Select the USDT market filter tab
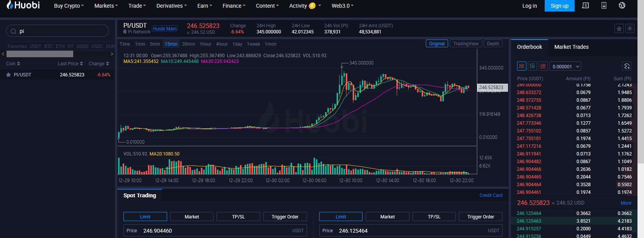The height and width of the screenshot is (238, 644). pyautogui.click(x=35, y=46)
